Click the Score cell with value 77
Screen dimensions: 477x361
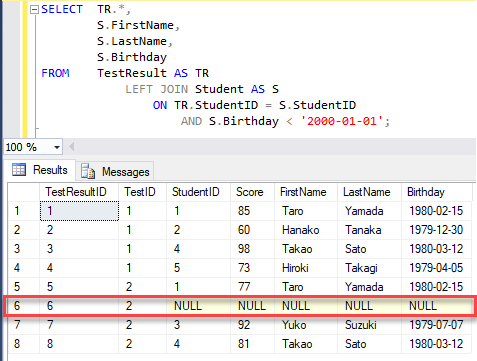pyautogui.click(x=252, y=287)
